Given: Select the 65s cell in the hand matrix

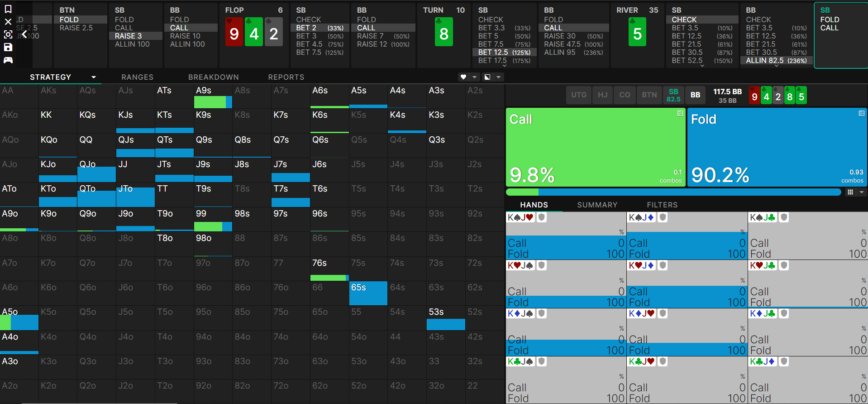Looking at the screenshot, I should [368, 293].
